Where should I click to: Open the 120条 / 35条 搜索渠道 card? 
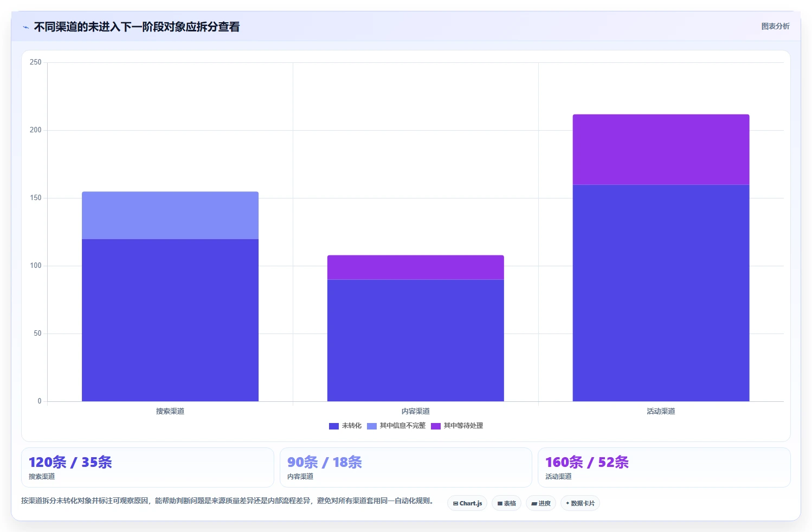(147, 467)
